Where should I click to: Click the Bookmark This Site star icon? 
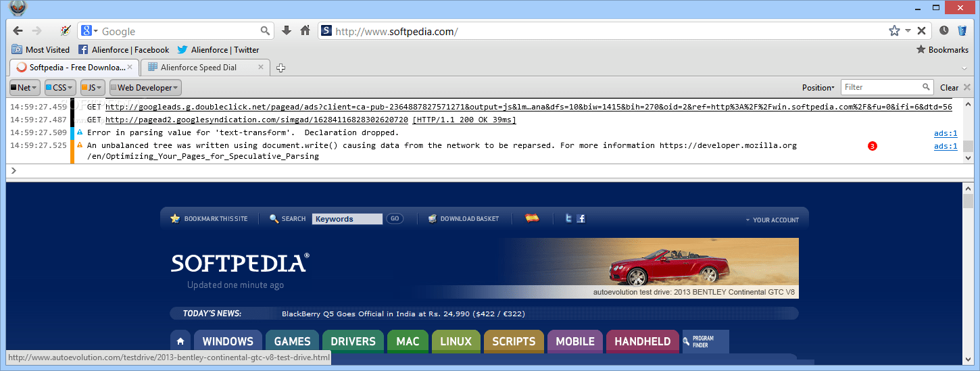point(175,218)
